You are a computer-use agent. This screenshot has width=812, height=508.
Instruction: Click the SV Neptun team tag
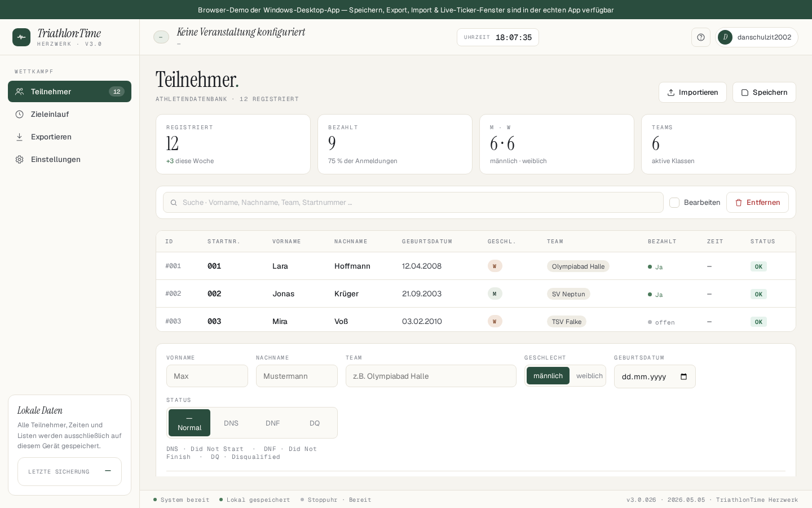[x=568, y=294]
